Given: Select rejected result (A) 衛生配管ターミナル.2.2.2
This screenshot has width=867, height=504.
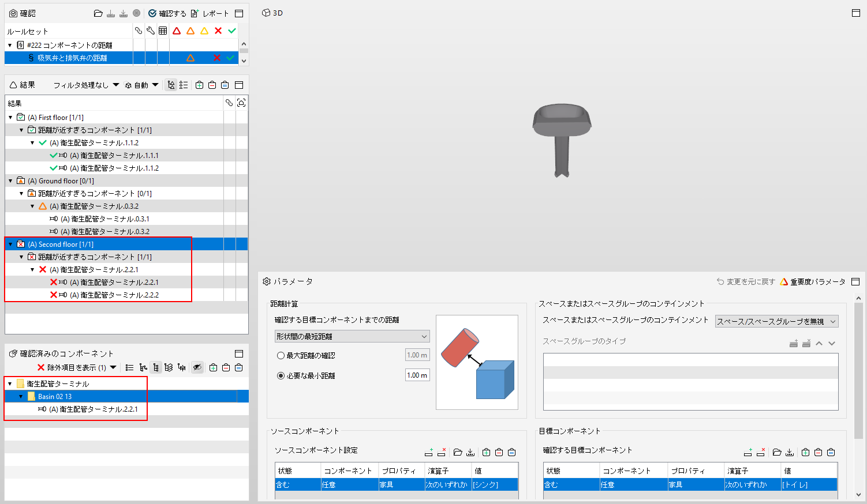Looking at the screenshot, I should tap(114, 295).
